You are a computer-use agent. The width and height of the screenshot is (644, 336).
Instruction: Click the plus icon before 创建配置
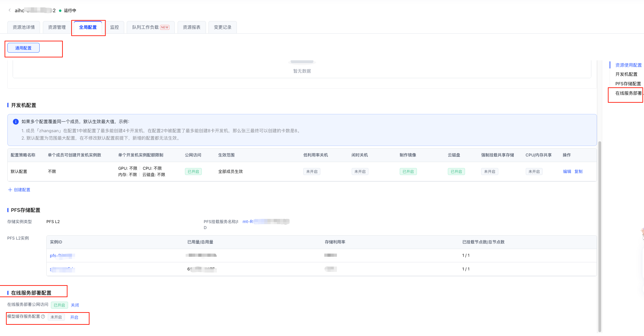(10, 190)
